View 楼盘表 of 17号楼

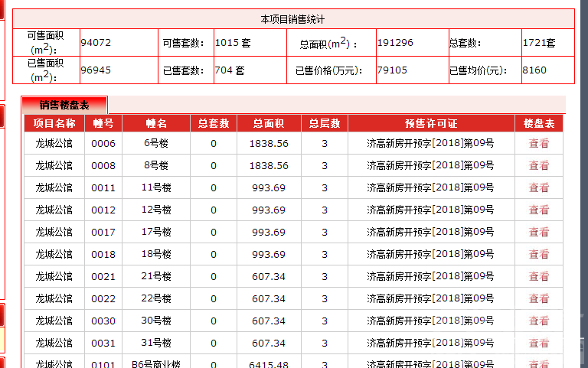click(x=539, y=232)
